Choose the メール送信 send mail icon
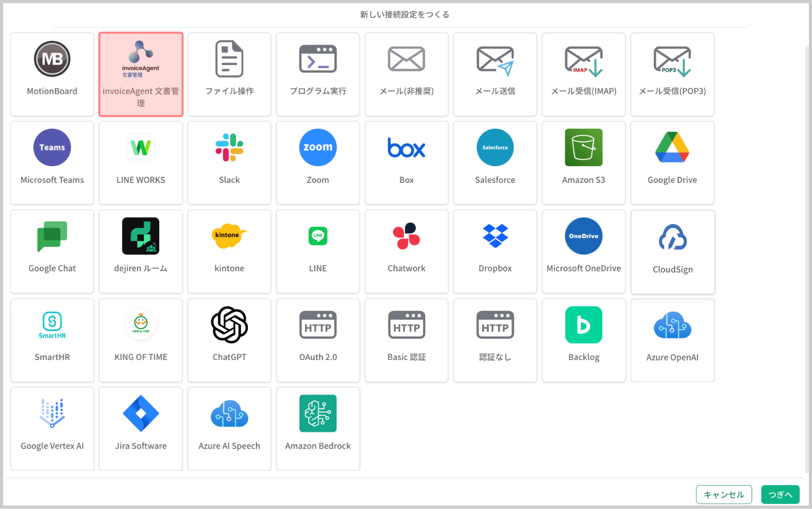Image resolution: width=812 pixels, height=509 pixels. click(495, 60)
